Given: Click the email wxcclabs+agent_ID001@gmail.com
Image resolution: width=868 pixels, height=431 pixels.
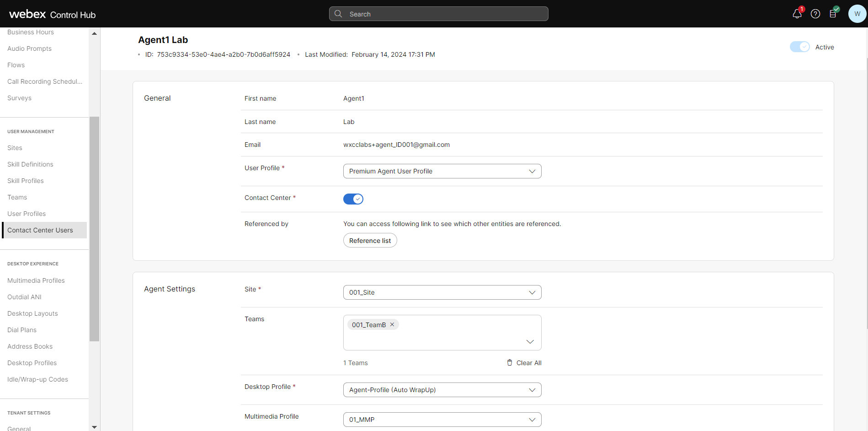Looking at the screenshot, I should tap(396, 145).
